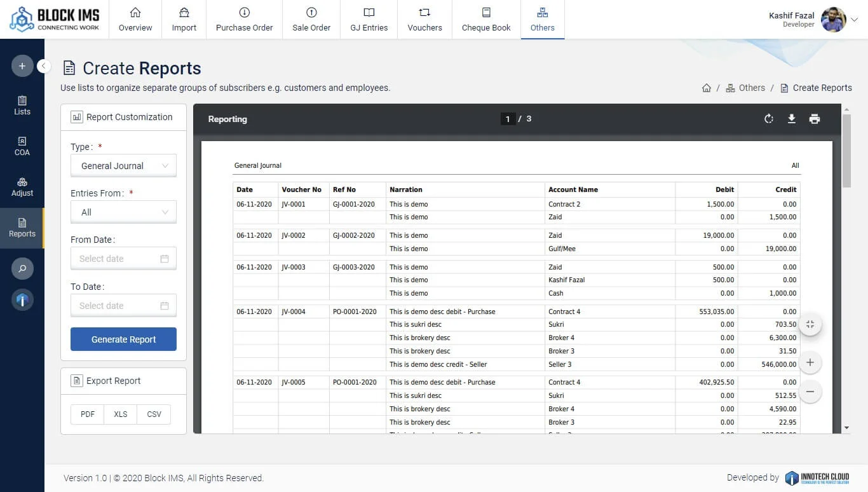Click the add plus icon in sidebar
This screenshot has width=868, height=492.
22,66
